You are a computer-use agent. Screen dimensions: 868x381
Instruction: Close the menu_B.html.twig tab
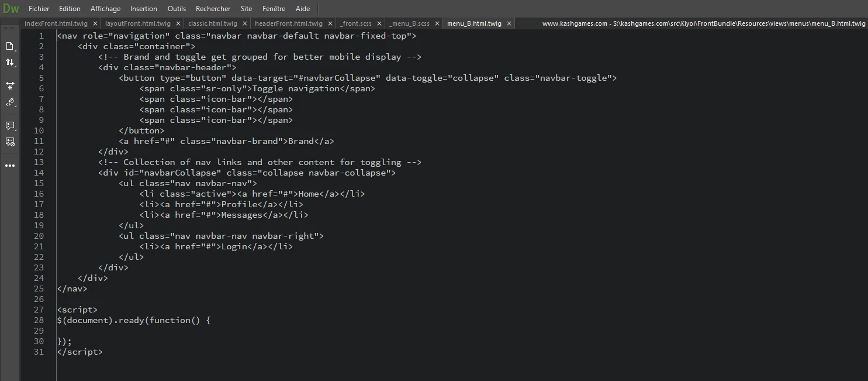509,24
